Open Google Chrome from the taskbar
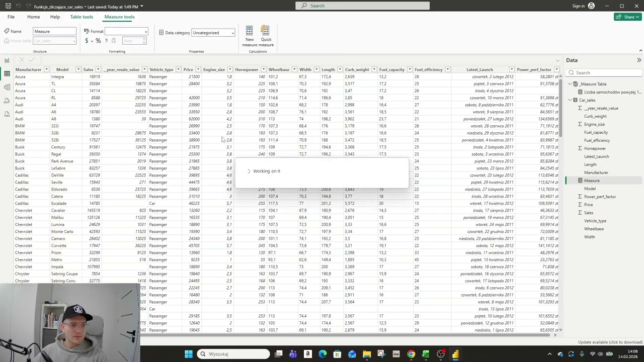This screenshot has height=362, width=644. tap(411, 354)
